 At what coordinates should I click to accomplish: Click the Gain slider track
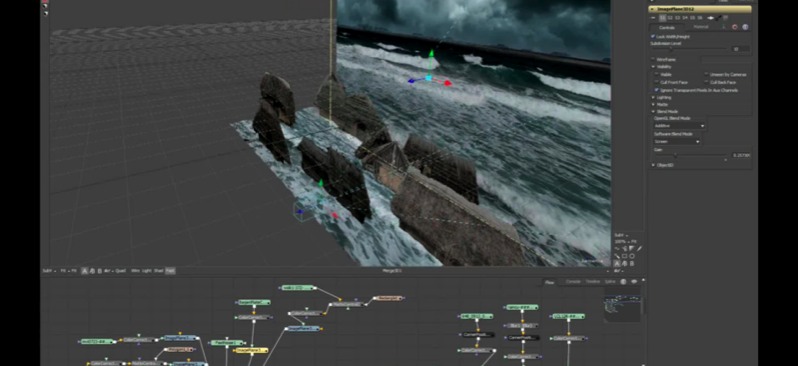690,155
